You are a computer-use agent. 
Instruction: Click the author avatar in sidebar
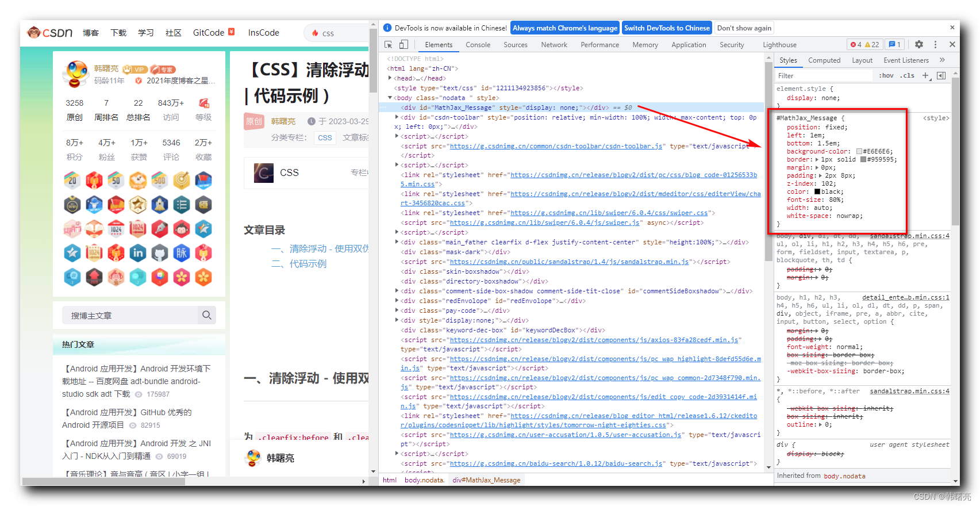coord(76,74)
